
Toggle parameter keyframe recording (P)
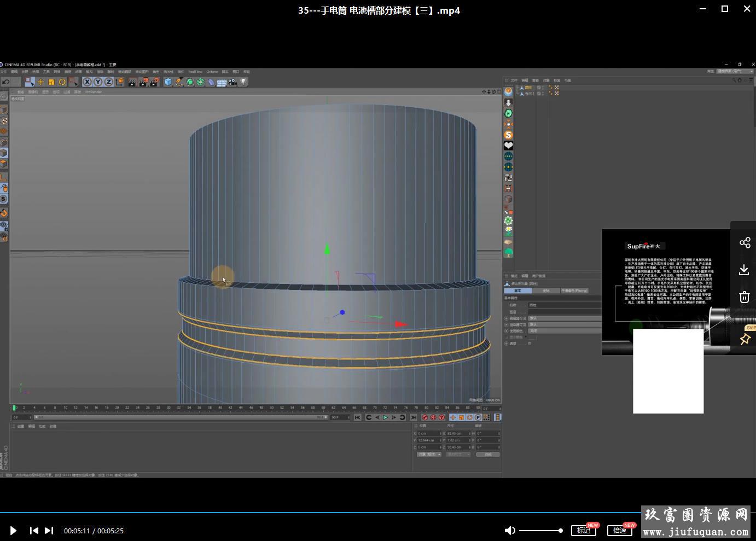478,417
